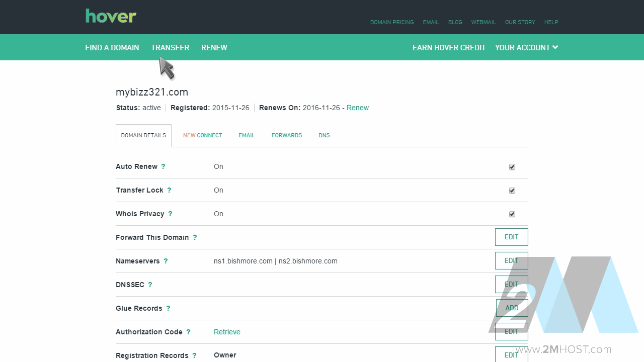Screen dimensions: 644x362
Task: Edit the Registration Records
Action: (x=511, y=354)
